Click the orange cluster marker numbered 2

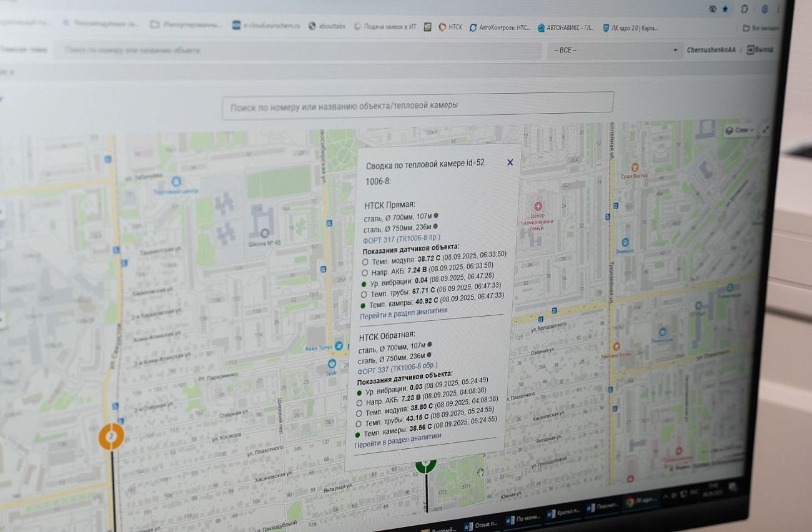coord(111,435)
